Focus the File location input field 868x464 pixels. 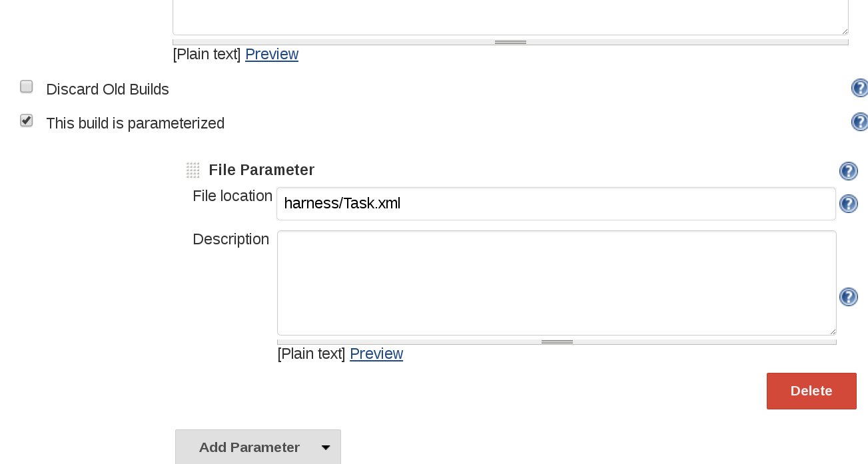[556, 204]
